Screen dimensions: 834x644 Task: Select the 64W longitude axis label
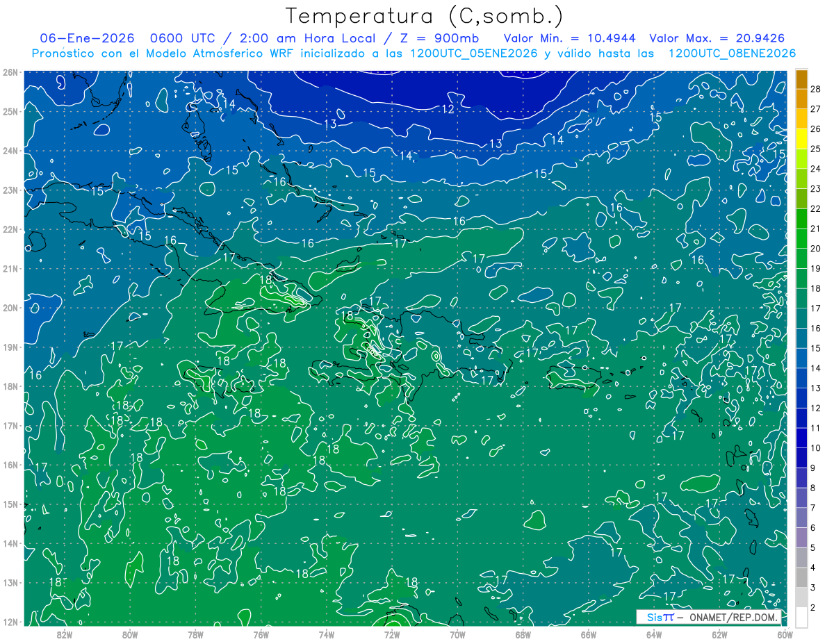(x=653, y=634)
